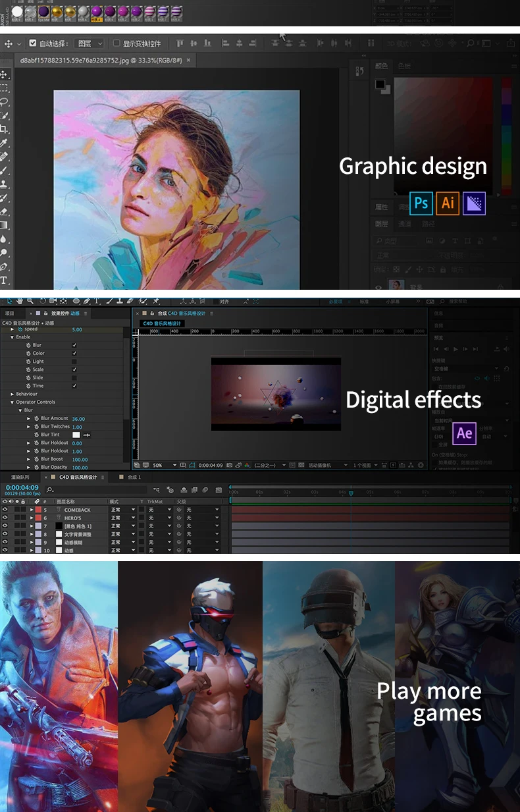
Task: Switch to the 合成 1 timeline tab
Action: [134, 477]
